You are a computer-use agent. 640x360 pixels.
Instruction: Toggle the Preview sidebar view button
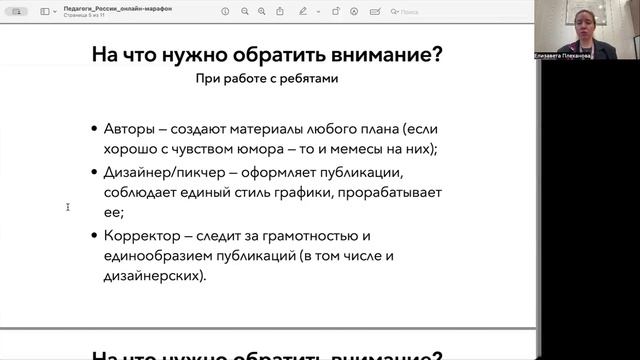(45, 11)
